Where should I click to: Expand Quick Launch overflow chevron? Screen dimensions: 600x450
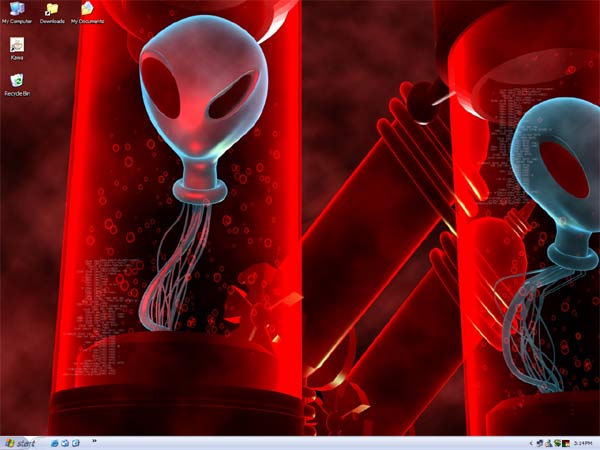pos(94,441)
